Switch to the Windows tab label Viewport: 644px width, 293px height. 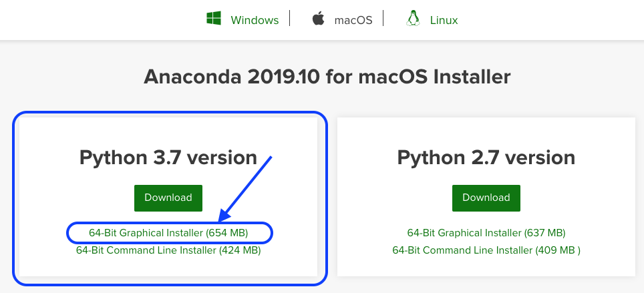[255, 20]
